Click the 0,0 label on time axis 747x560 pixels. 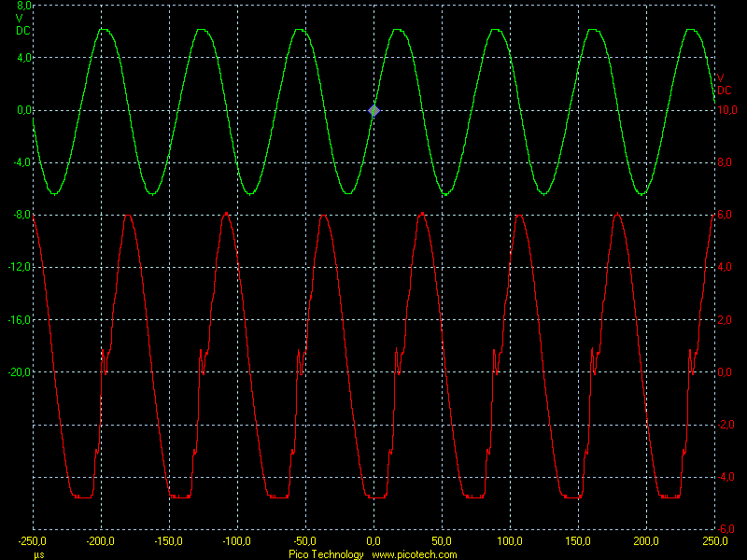click(373, 541)
